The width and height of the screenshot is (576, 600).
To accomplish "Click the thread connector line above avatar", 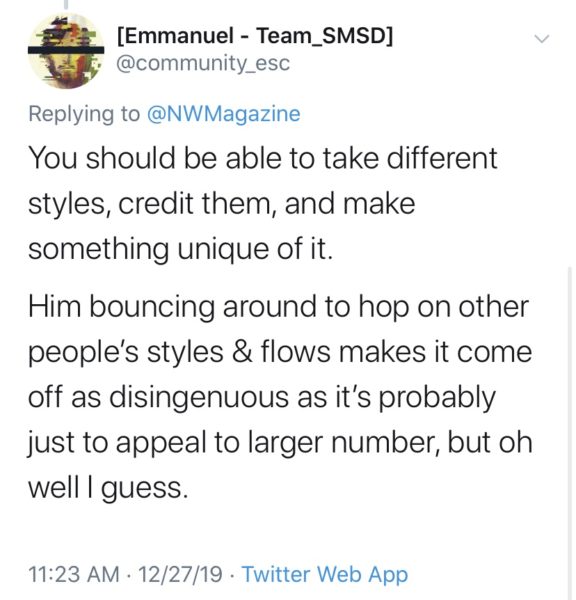I will click(66, 4).
